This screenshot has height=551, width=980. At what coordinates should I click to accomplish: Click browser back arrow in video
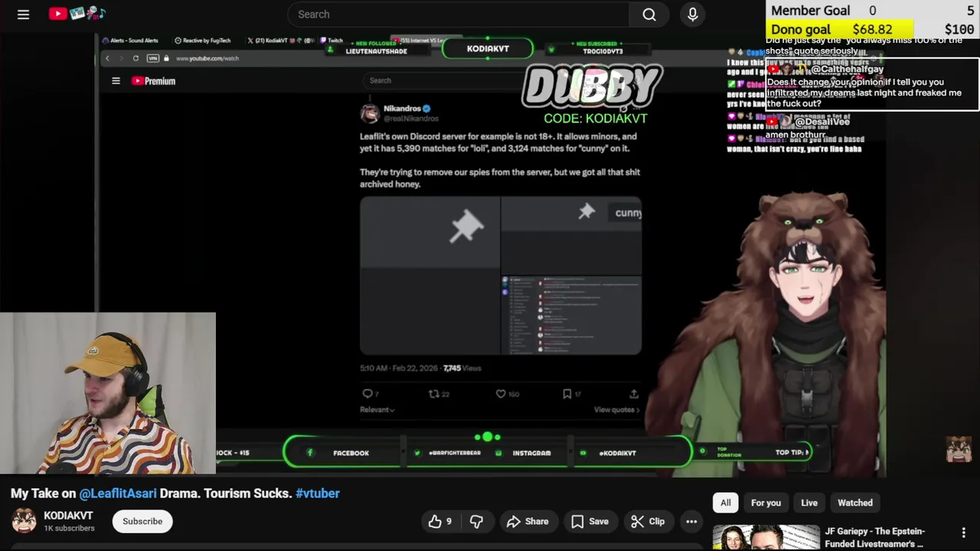(x=107, y=58)
